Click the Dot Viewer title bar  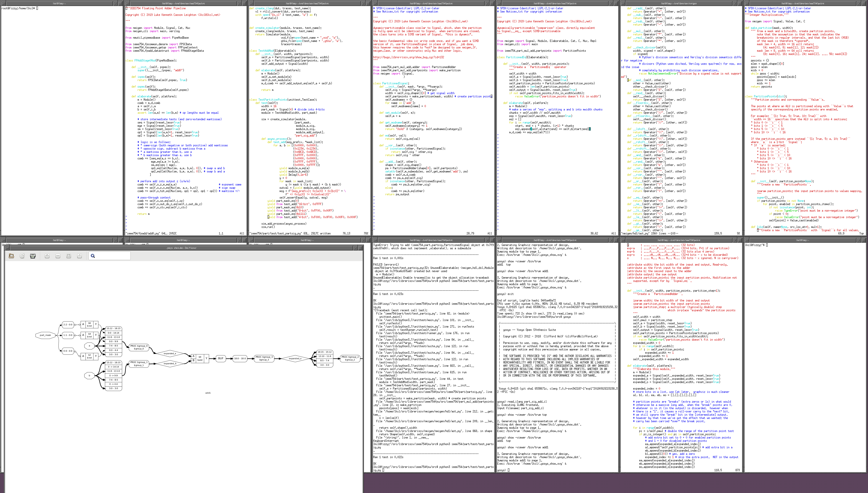[181, 248]
